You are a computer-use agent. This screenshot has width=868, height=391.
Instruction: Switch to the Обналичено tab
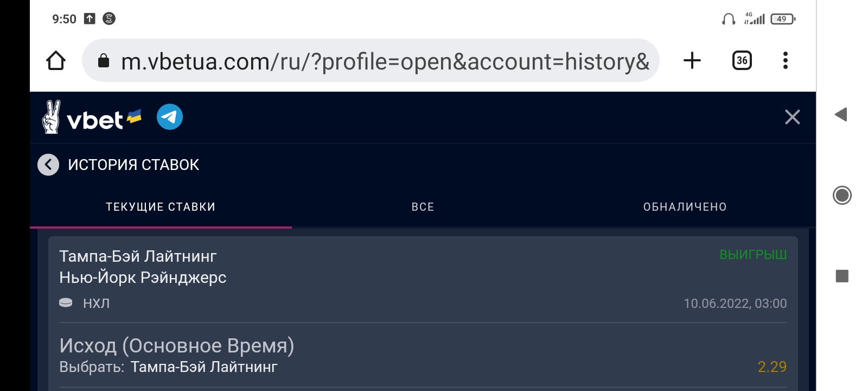(685, 207)
